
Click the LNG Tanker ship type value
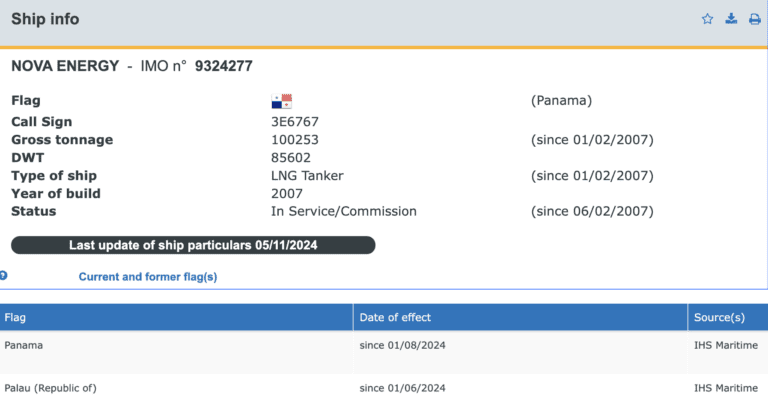307,175
